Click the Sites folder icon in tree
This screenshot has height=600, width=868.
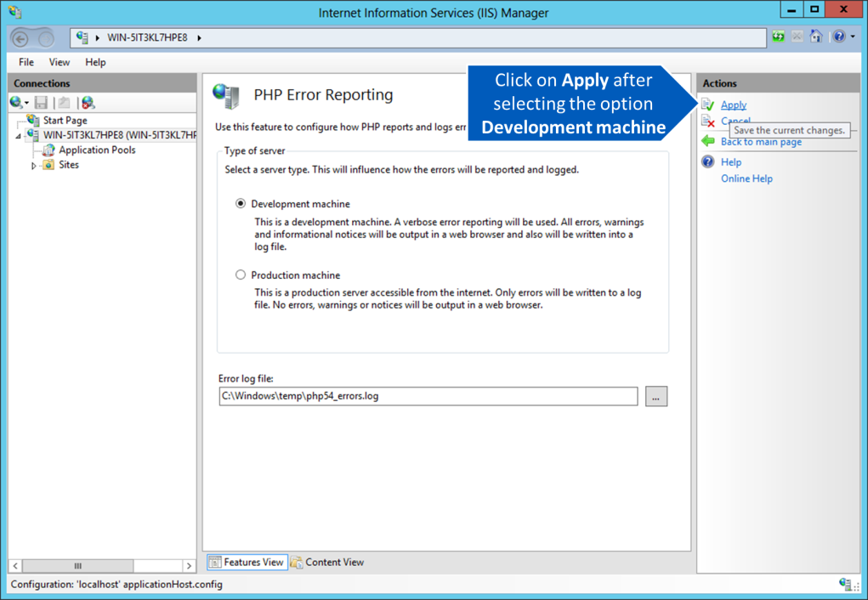point(48,165)
